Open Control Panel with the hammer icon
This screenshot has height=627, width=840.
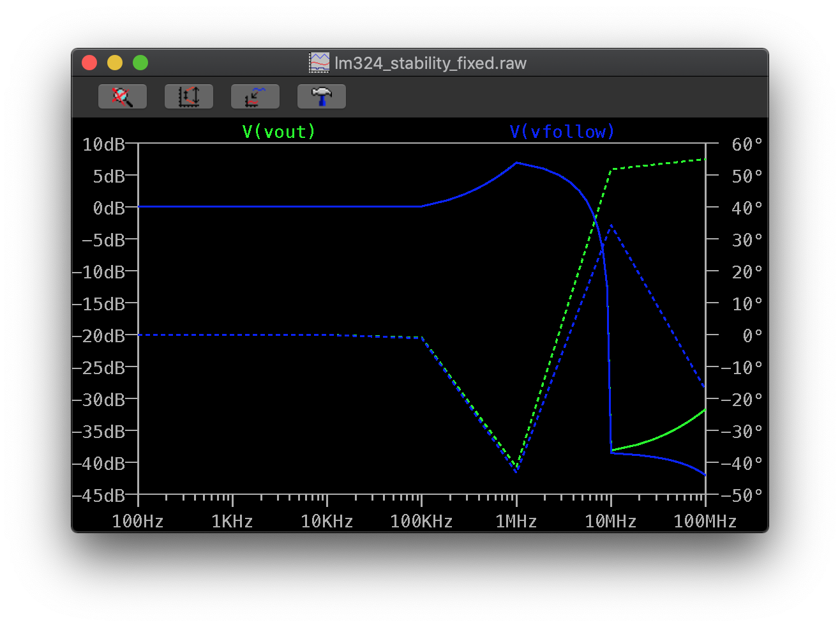coord(322,96)
